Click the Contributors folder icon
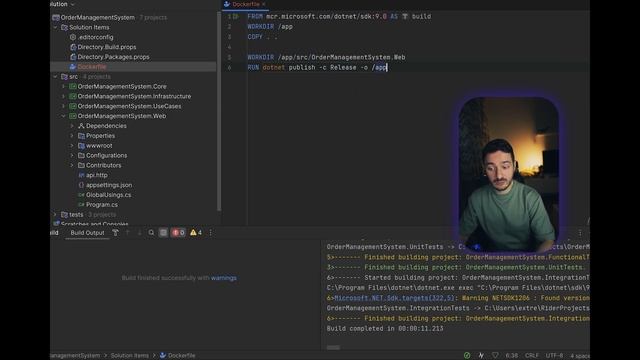Image resolution: width=640 pixels, height=360 pixels. 81,165
